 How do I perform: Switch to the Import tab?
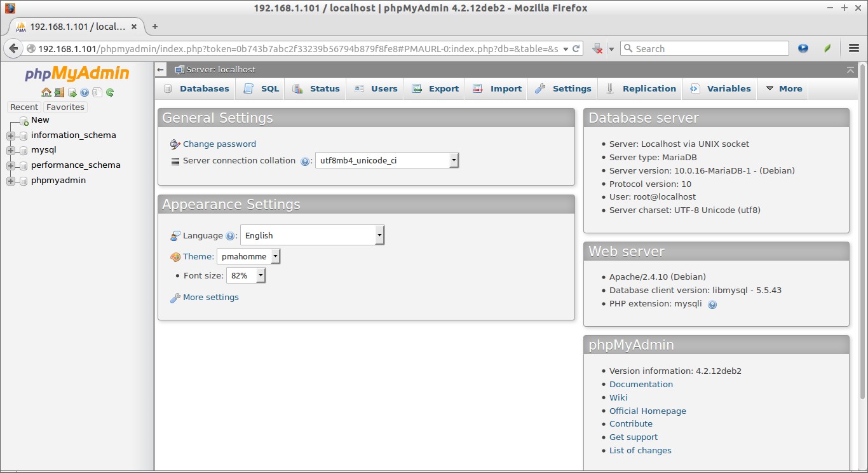[497, 89]
